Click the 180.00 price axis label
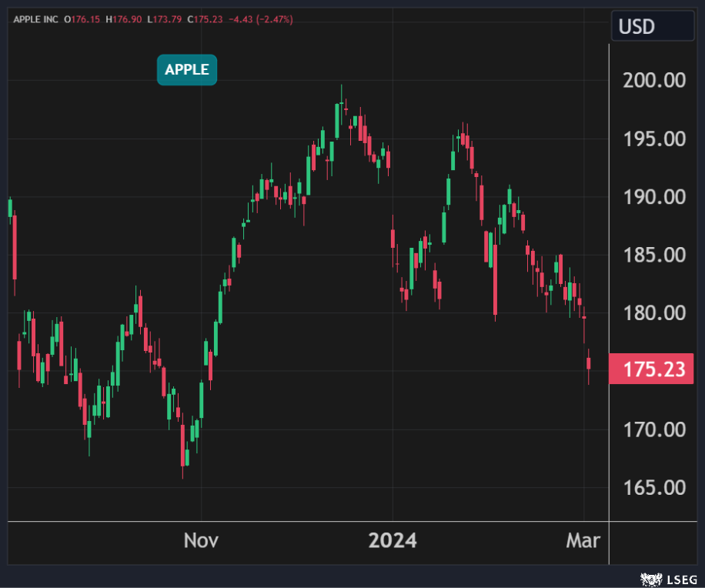The image size is (705, 588). [x=653, y=313]
